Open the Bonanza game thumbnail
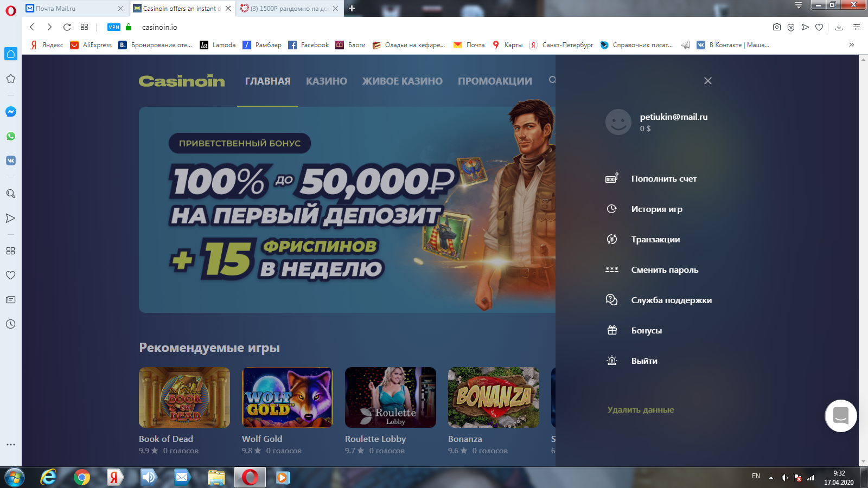 pyautogui.click(x=494, y=397)
